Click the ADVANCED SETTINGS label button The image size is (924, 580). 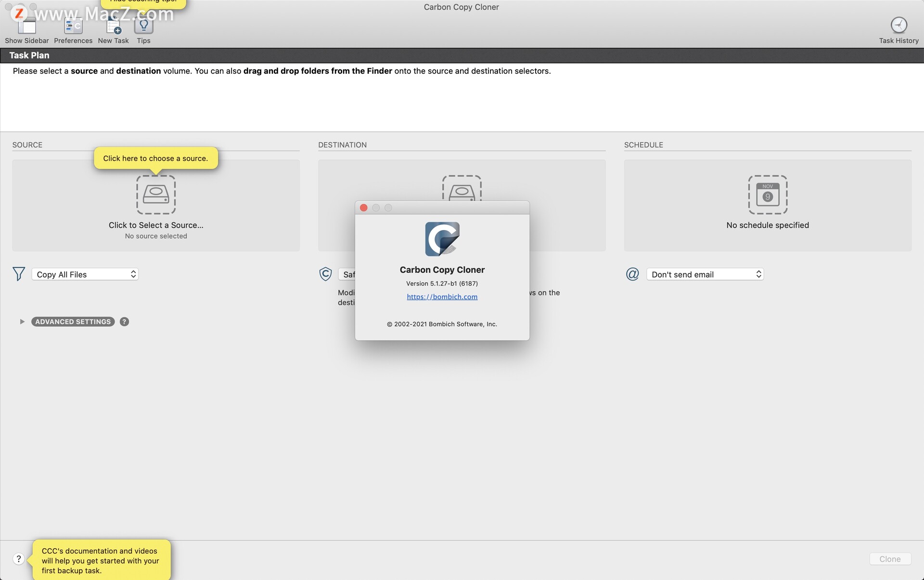(73, 322)
